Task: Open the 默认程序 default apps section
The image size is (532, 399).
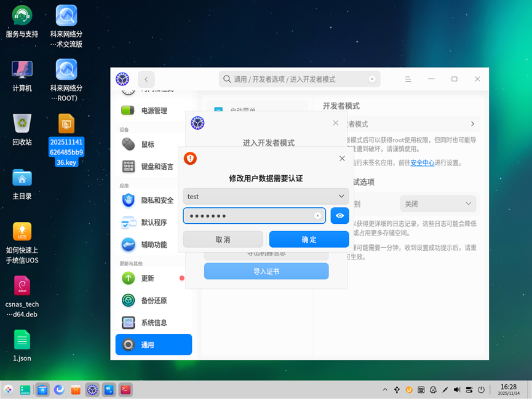Action: tap(153, 222)
